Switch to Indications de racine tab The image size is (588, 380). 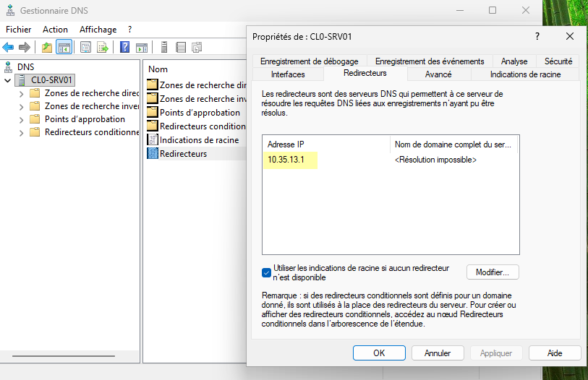click(525, 74)
